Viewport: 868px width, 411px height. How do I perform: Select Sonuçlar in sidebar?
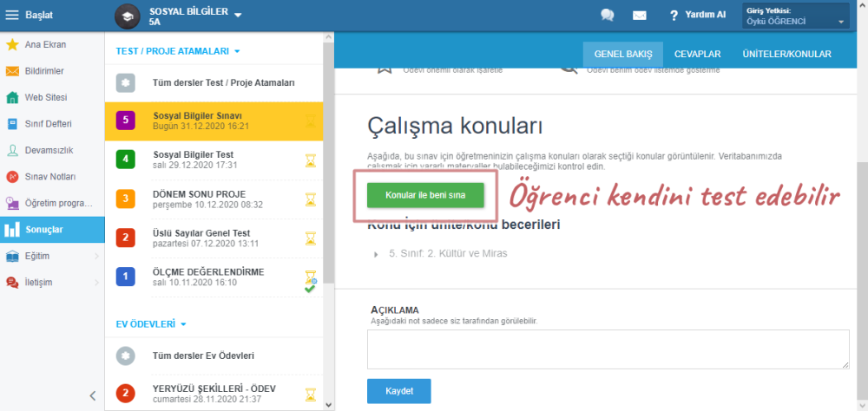52,230
